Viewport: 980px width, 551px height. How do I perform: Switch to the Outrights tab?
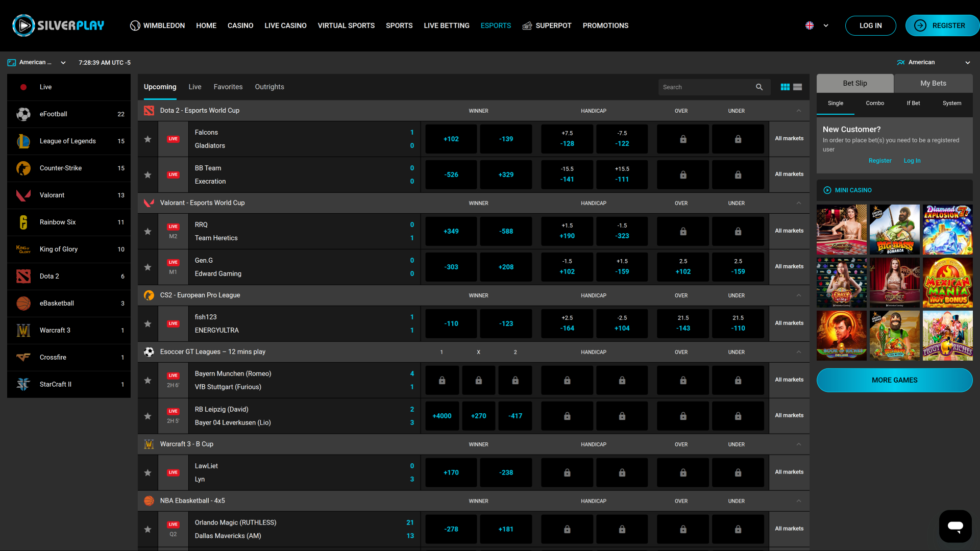point(269,87)
